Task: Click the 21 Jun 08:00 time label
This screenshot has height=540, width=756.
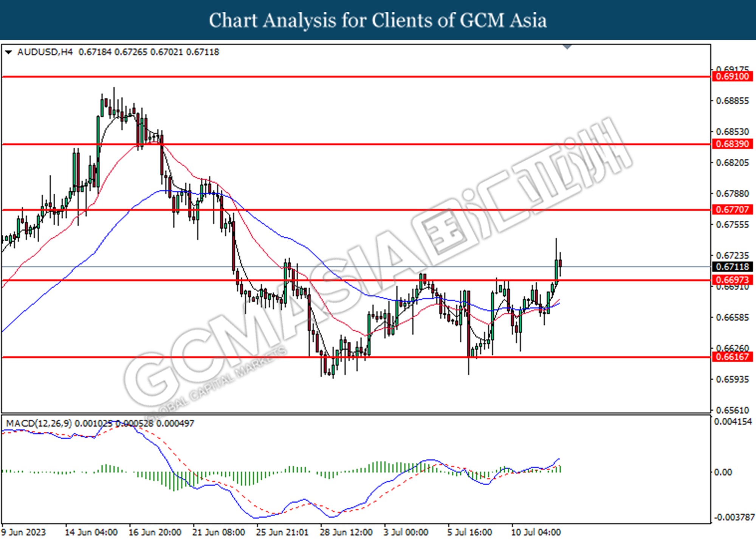Action: (x=219, y=532)
